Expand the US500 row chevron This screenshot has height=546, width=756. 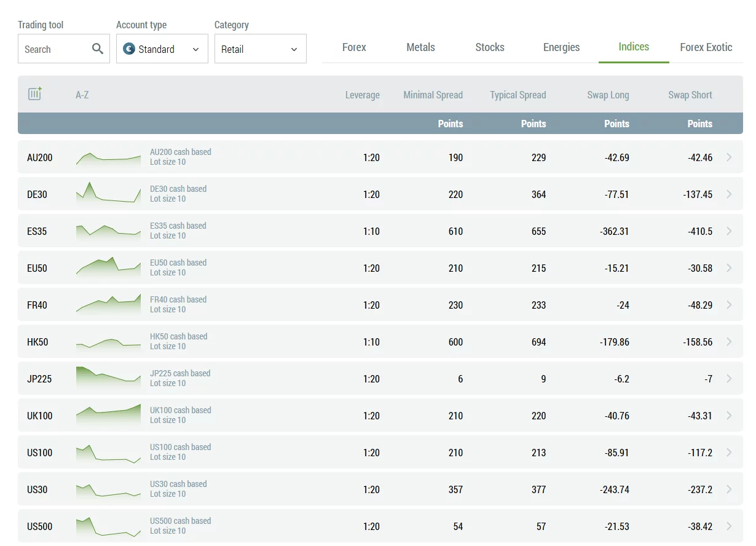click(x=729, y=526)
